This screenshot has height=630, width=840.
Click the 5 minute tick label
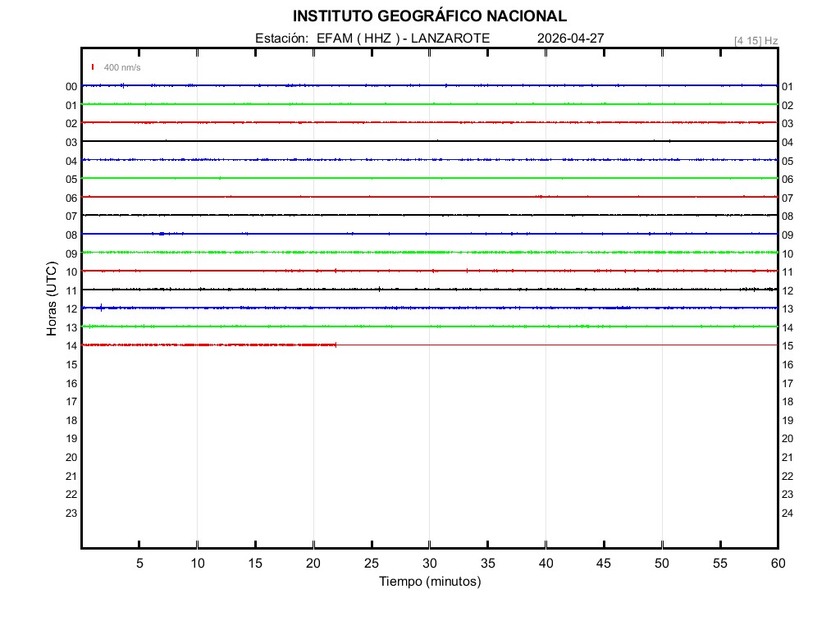139,564
